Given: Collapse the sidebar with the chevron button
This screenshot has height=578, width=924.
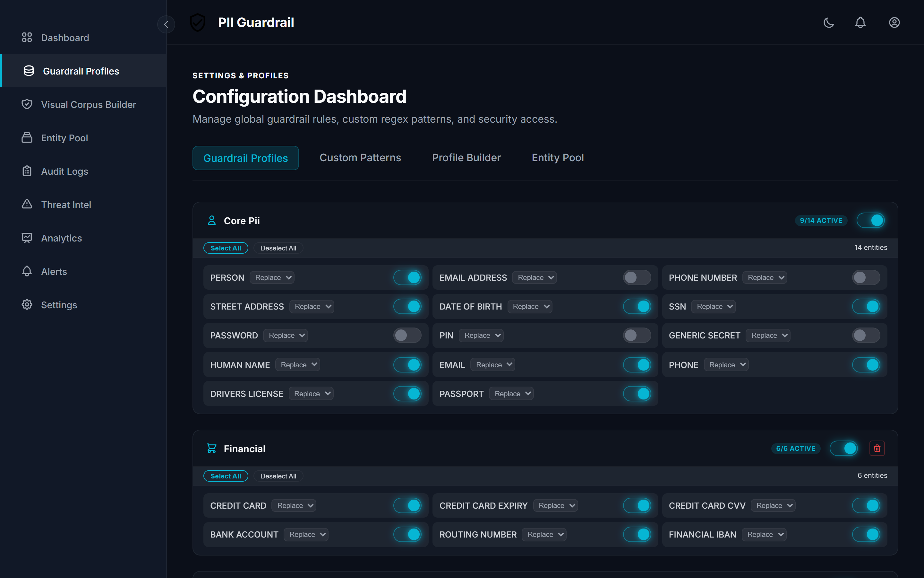Looking at the screenshot, I should point(166,24).
